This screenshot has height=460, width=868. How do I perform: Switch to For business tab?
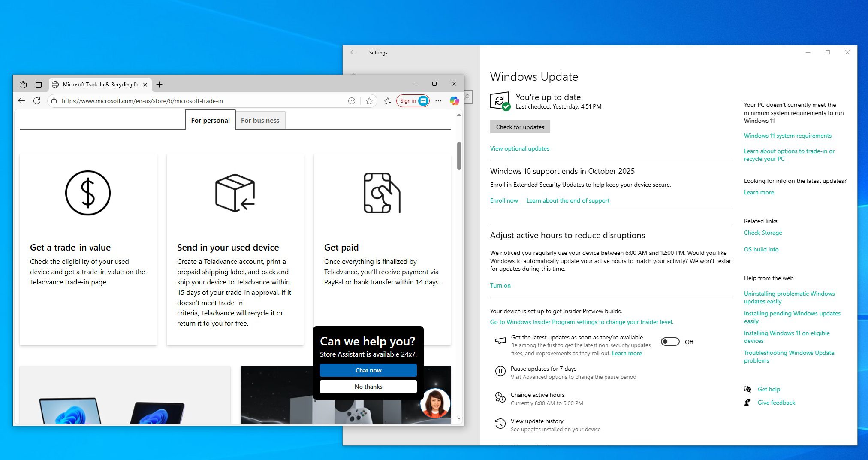tap(260, 120)
